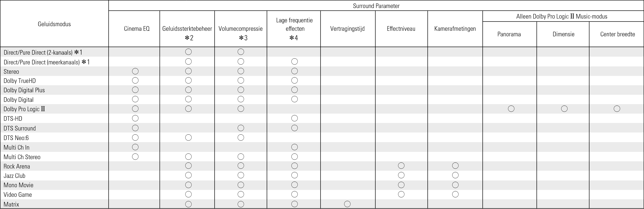Select the Effectniveau circle for Jazz Club
Screen dimensions: 644x209
point(401,175)
